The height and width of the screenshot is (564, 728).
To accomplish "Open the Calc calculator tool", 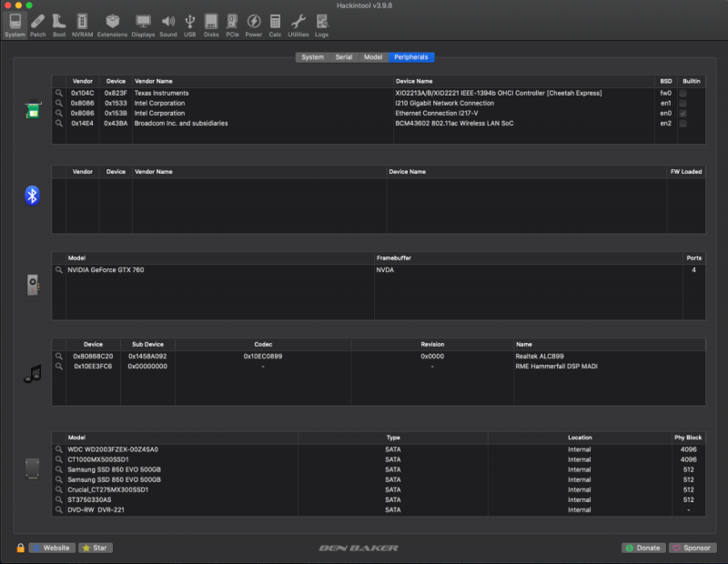I will coord(275,24).
